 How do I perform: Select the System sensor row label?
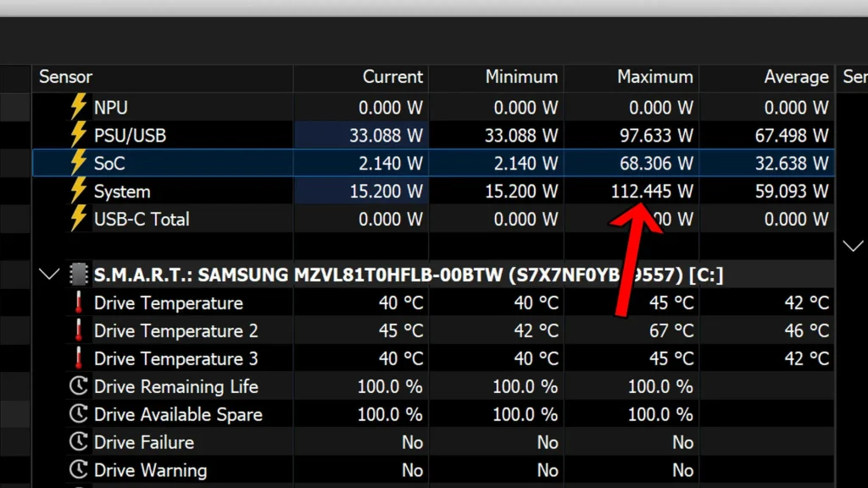tap(122, 191)
